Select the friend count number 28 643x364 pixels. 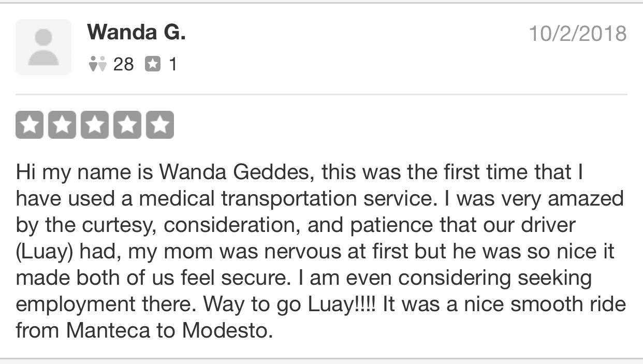(123, 65)
